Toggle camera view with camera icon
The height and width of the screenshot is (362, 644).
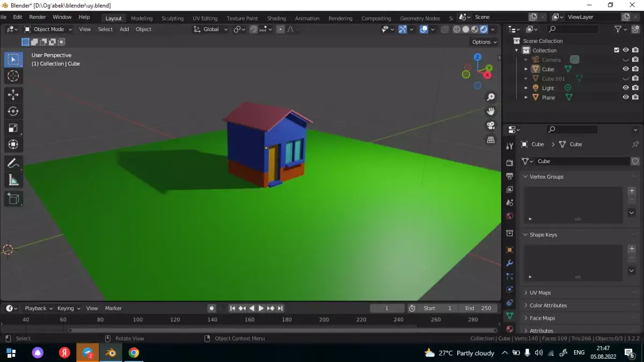[491, 125]
